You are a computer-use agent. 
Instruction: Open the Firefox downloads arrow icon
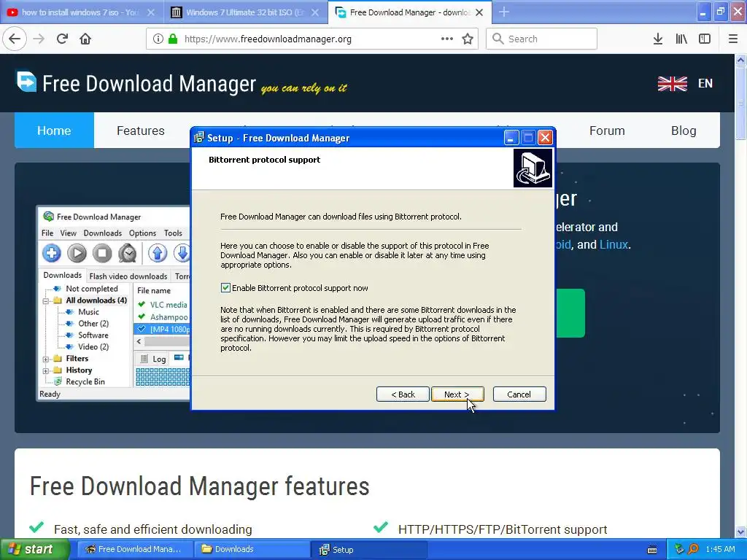[x=658, y=39]
